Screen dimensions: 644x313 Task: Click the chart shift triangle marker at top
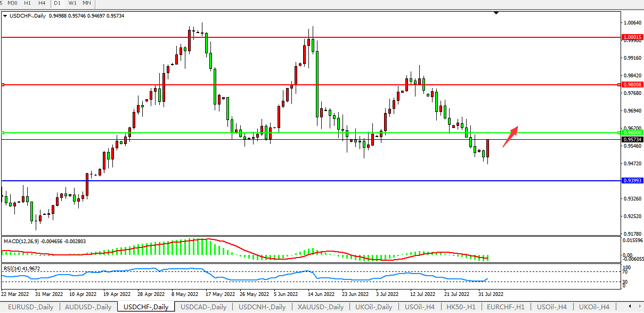point(496,12)
